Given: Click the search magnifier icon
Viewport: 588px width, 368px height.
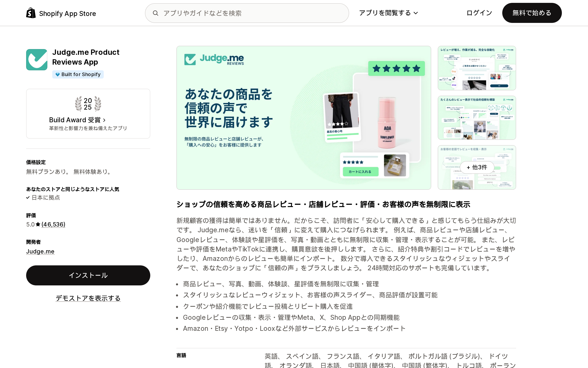Looking at the screenshot, I should click(x=156, y=13).
